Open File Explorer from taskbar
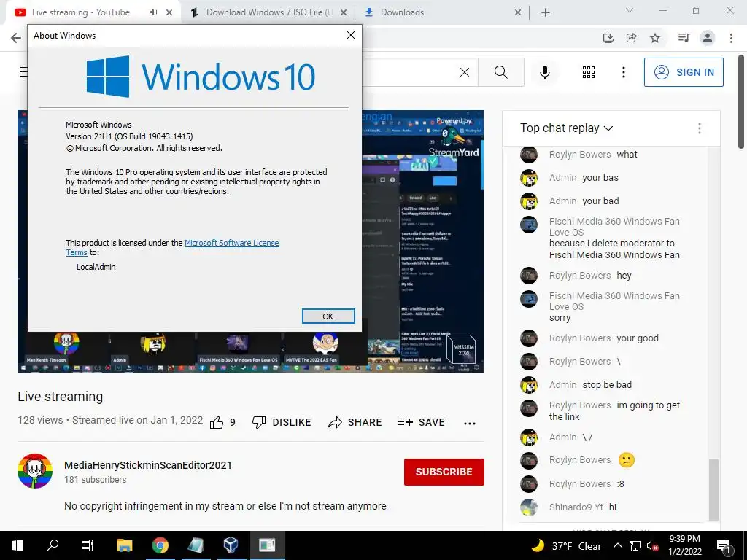Screen dimensions: 747x560 click(125, 545)
